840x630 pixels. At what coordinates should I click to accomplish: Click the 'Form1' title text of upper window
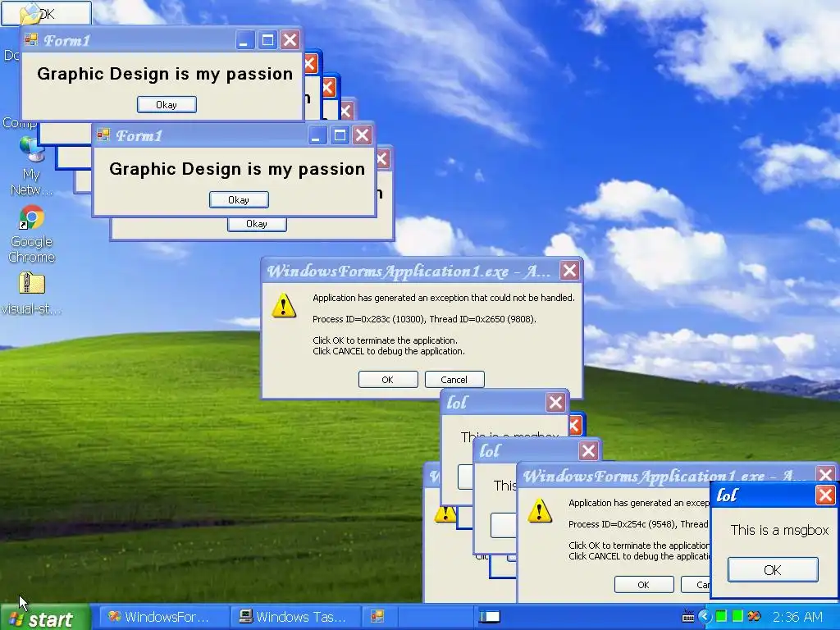(67, 41)
